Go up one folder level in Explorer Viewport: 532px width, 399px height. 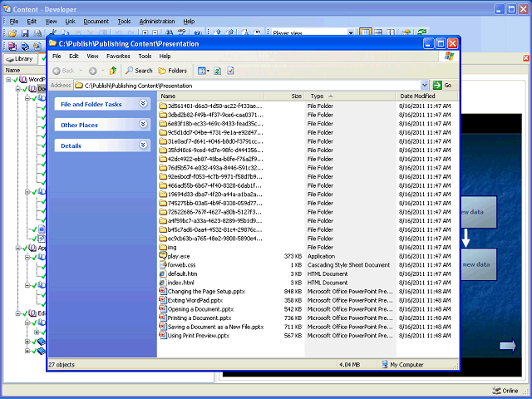point(113,71)
